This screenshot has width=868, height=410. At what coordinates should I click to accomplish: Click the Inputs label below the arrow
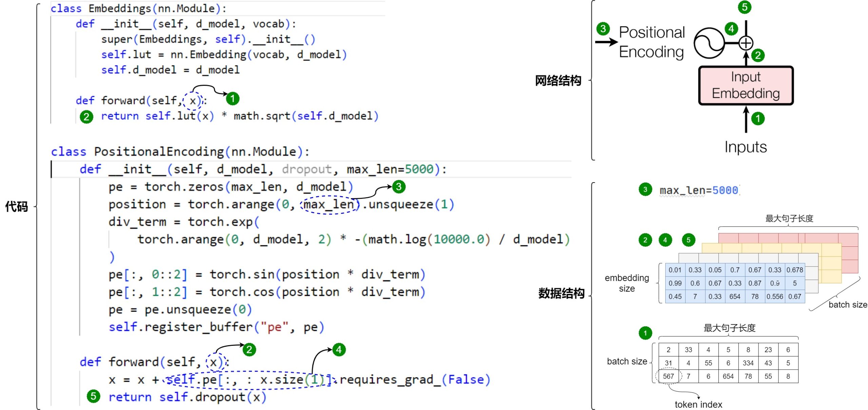click(x=746, y=147)
